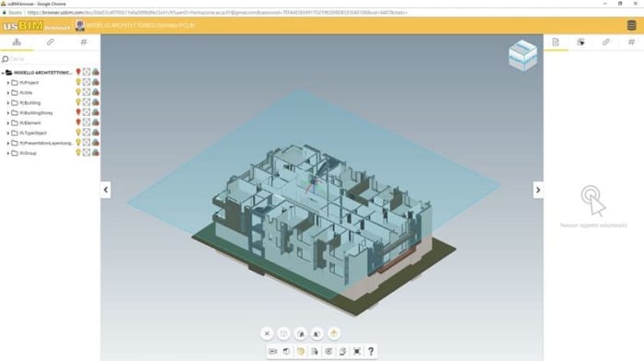Image resolution: width=644 pixels, height=361 pixels.
Task: Click the highlighted horizontal section plane icon
Action: pos(334,333)
